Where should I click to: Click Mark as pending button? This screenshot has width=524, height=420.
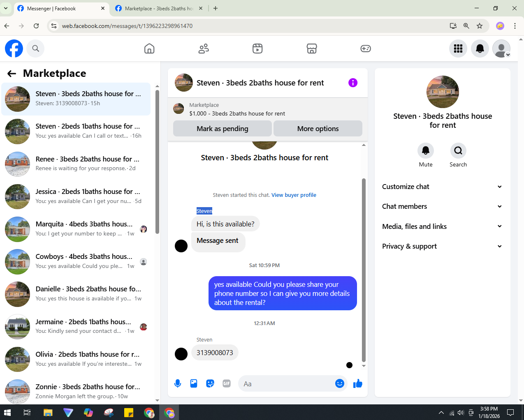click(x=223, y=129)
